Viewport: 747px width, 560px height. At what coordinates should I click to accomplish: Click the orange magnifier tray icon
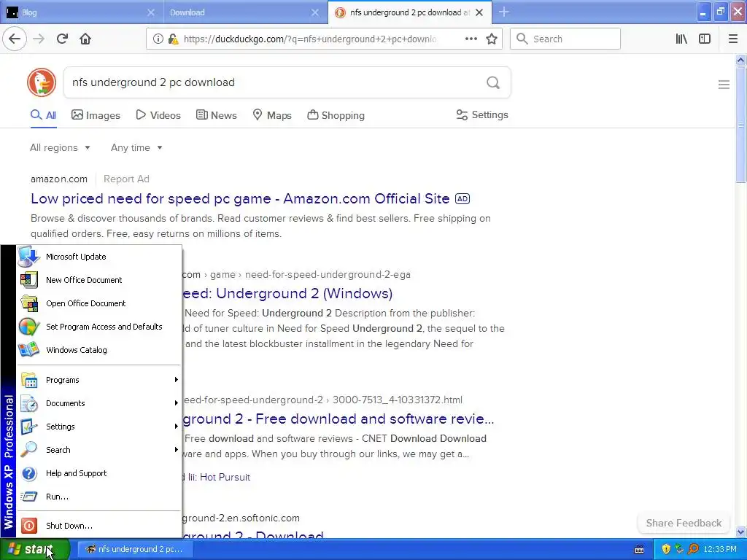coord(693,549)
